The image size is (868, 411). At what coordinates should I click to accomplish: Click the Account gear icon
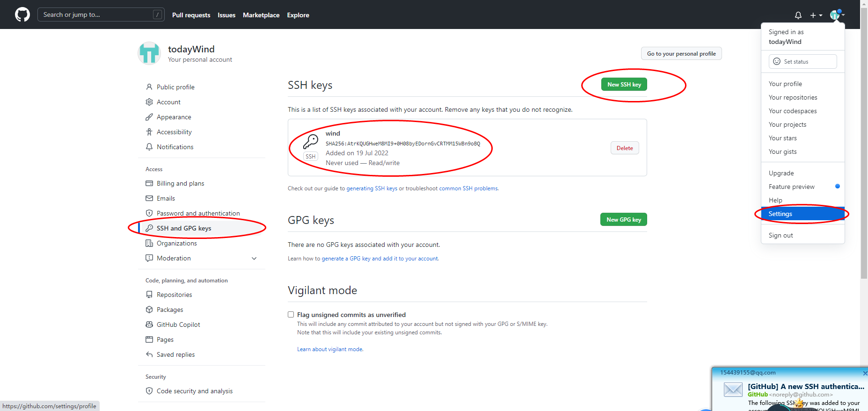[149, 102]
